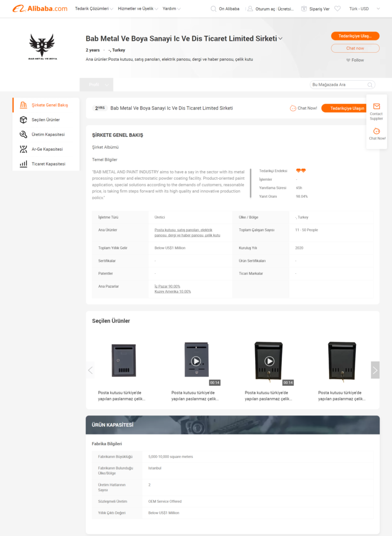Click the 2YRS badge
The width and height of the screenshot is (392, 536).
coord(100,108)
